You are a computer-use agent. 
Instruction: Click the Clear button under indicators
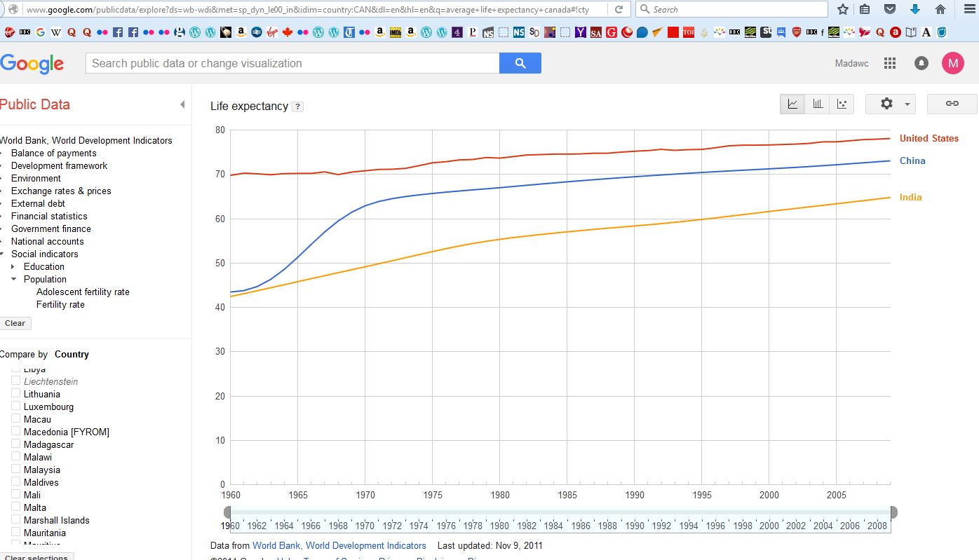tap(15, 323)
